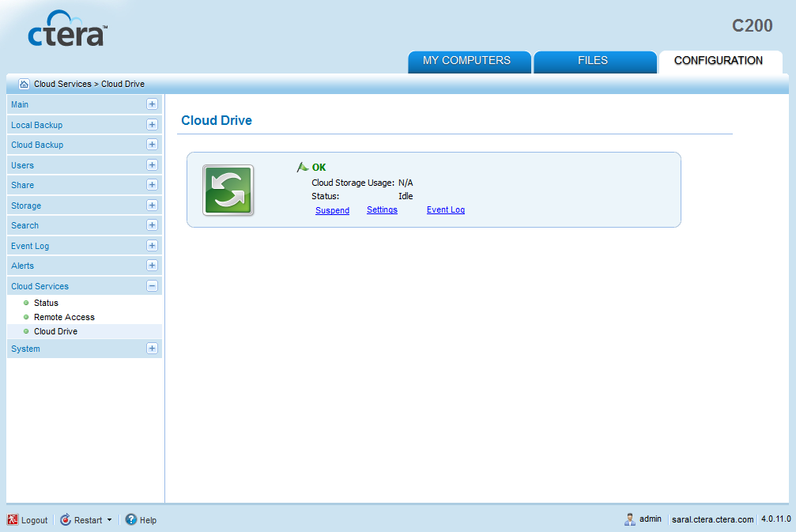Click version number 4.0.11.0
The image size is (796, 532).
coord(775,519)
